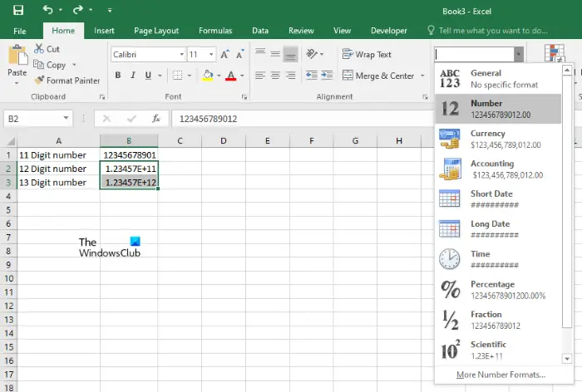The image size is (582, 392).
Task: Switch to the Formulas ribbon tab
Action: [215, 31]
